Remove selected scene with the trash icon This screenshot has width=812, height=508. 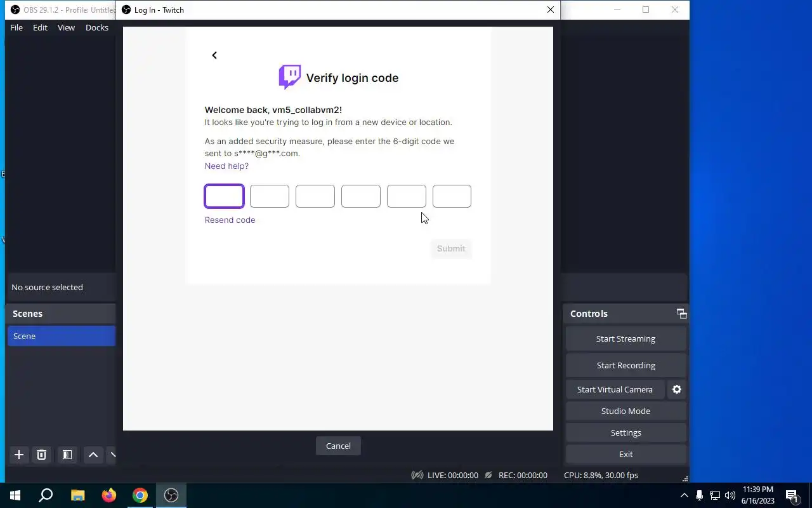[41, 455]
